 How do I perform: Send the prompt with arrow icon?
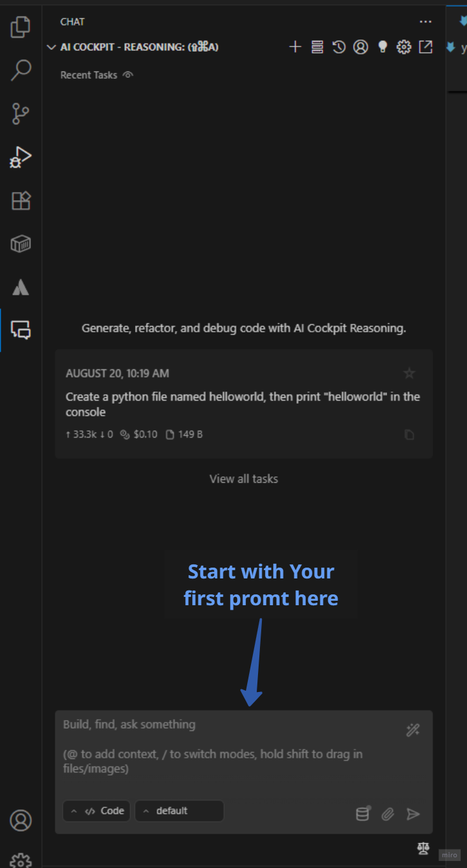coord(413,814)
